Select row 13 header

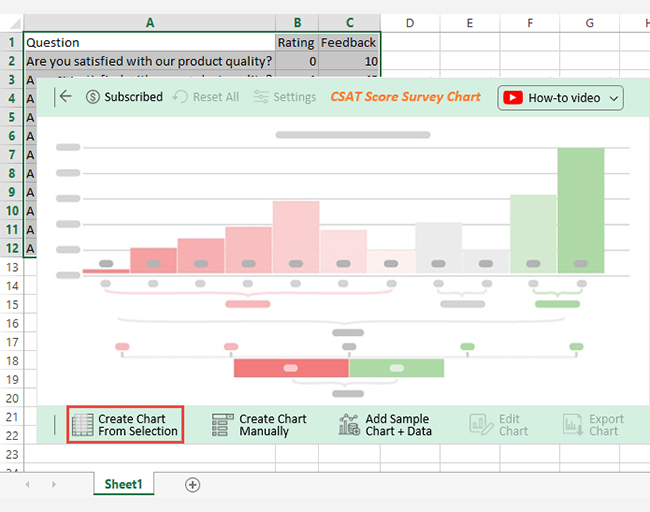(12, 267)
